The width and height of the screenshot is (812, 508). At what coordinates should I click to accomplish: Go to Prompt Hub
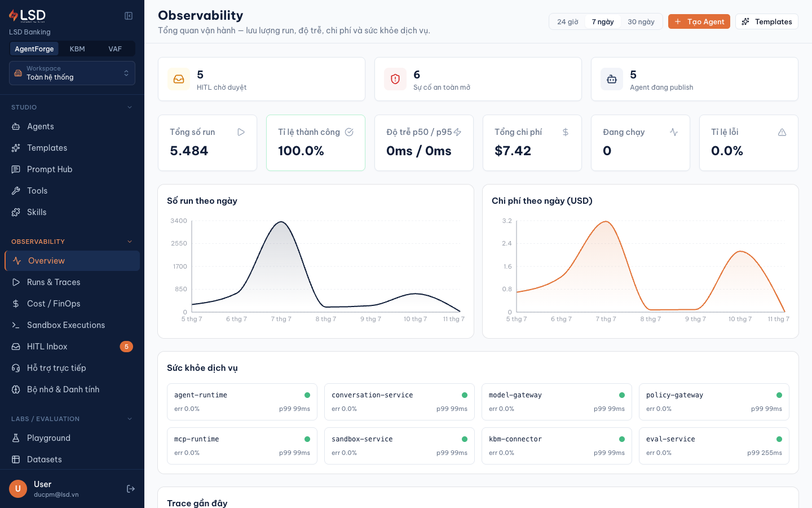72,169
